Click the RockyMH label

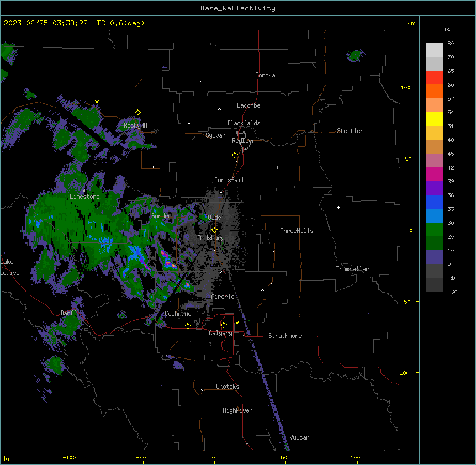pyautogui.click(x=135, y=125)
